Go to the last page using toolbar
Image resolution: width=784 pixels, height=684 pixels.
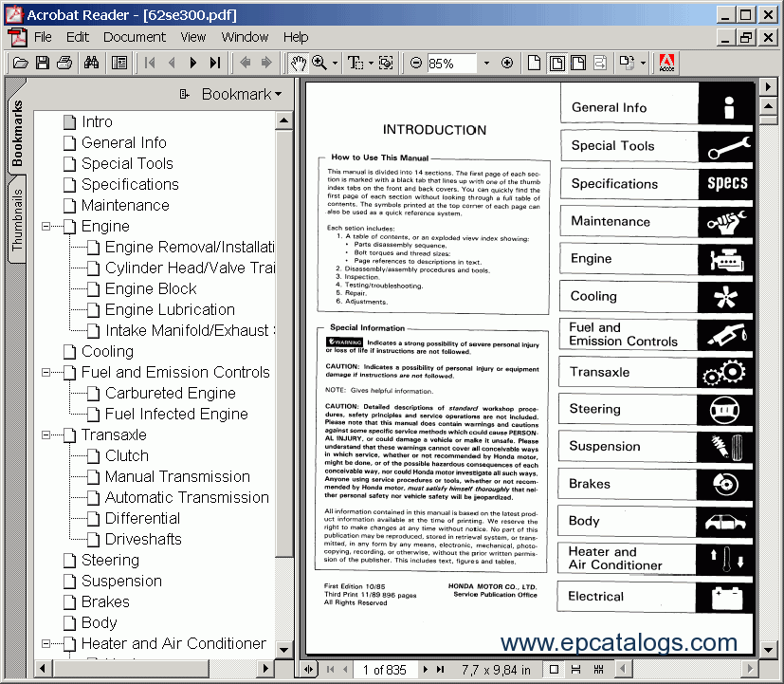tap(215, 63)
